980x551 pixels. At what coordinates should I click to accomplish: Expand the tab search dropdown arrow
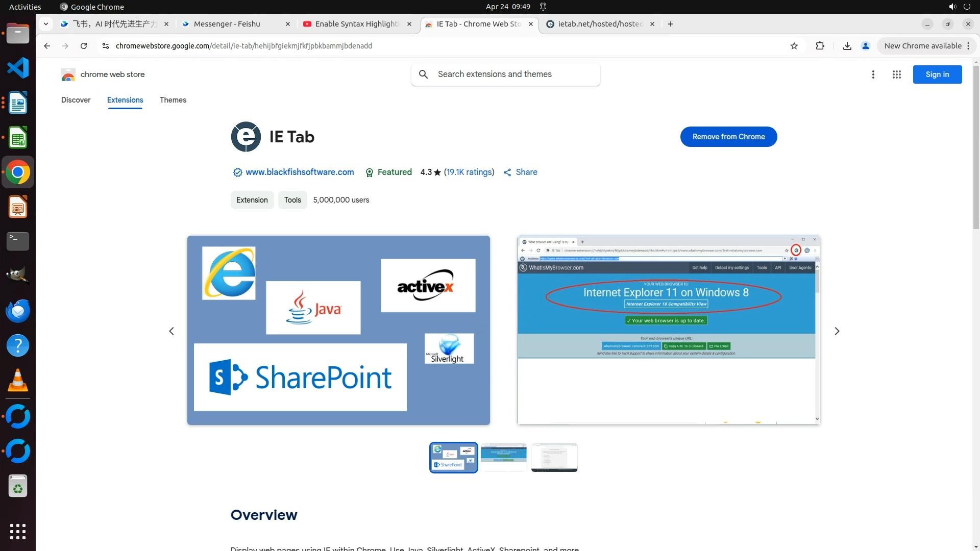coord(46,24)
